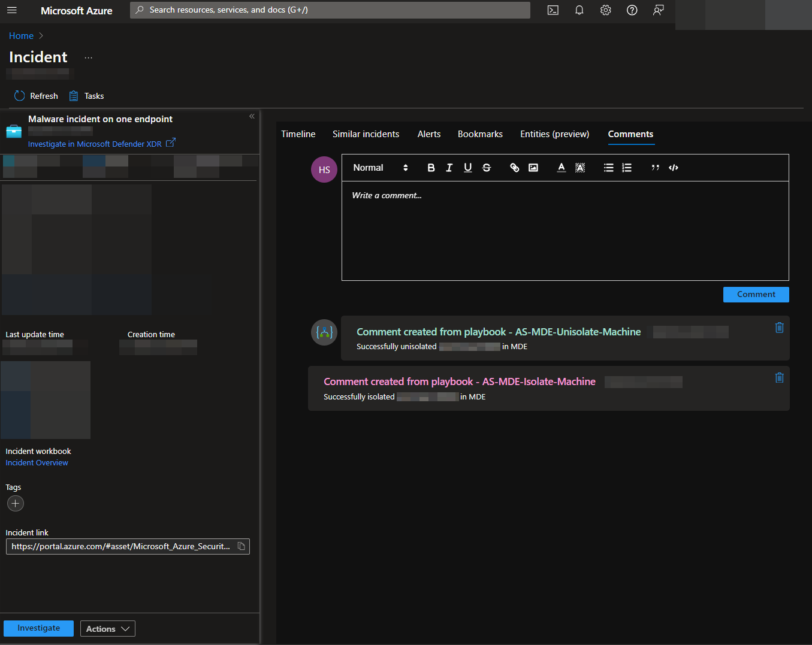Switch to the Bookmarks tab
The width and height of the screenshot is (812, 645).
coord(480,134)
